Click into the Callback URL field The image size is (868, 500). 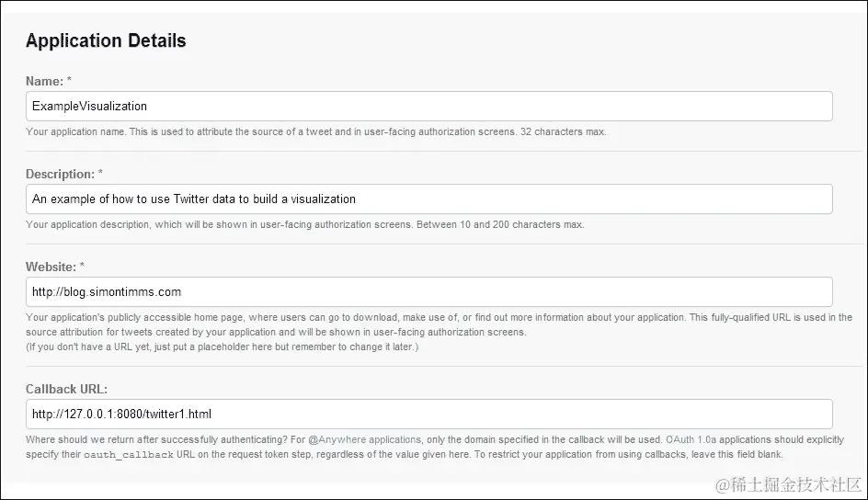(429, 414)
